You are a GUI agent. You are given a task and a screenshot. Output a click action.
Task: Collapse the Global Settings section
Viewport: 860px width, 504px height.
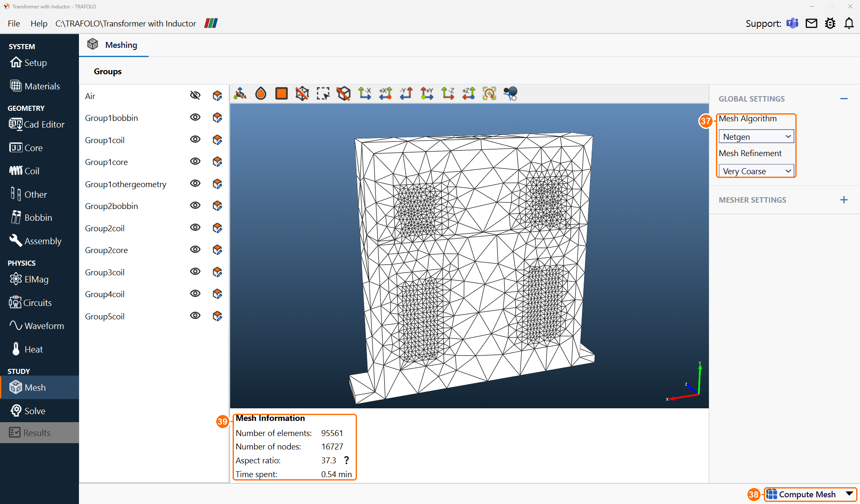click(844, 99)
